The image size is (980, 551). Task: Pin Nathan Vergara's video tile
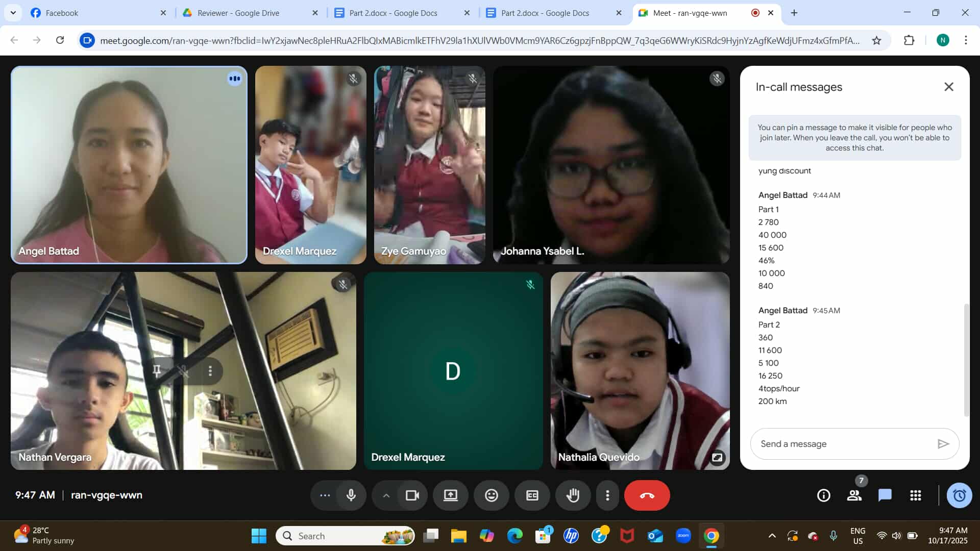pyautogui.click(x=157, y=371)
